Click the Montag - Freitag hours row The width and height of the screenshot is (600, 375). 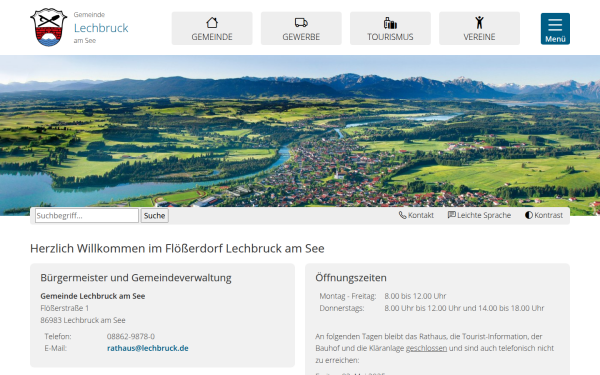[383, 296]
